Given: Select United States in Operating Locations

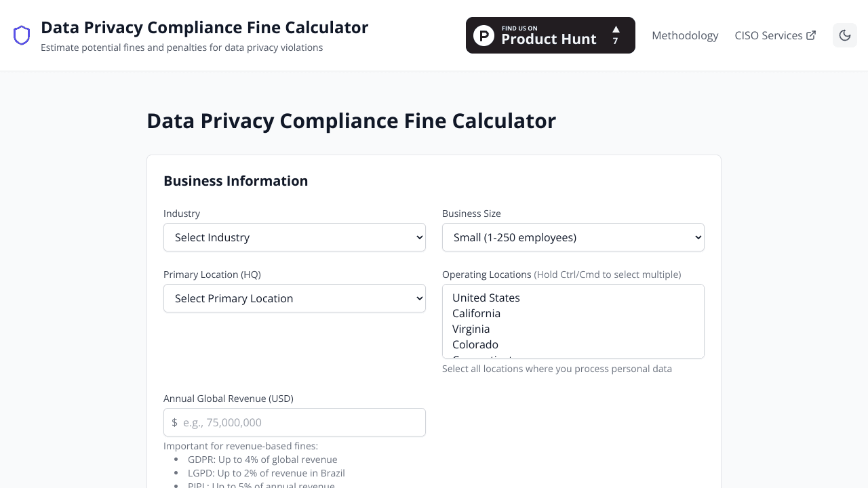Looking at the screenshot, I should [573, 298].
